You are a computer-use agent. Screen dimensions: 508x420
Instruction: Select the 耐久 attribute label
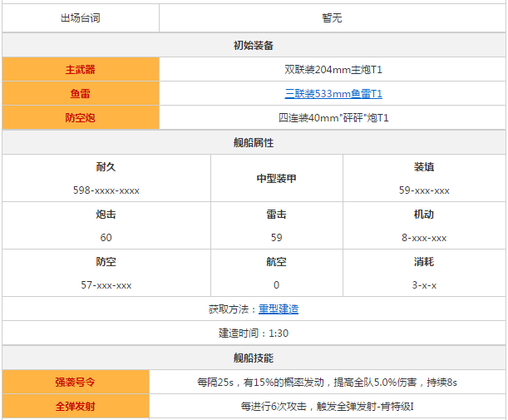(x=106, y=167)
